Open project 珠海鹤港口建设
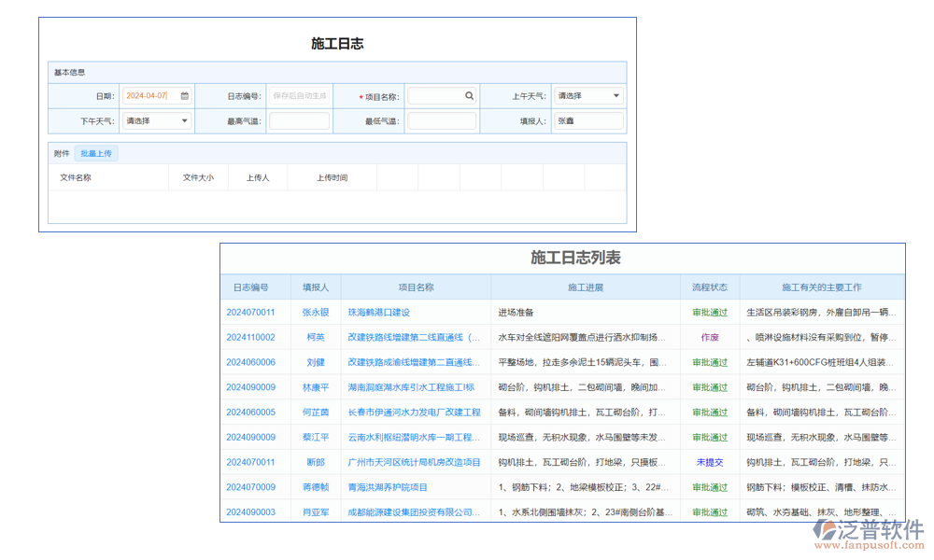The height and width of the screenshot is (560, 934). 380,313
